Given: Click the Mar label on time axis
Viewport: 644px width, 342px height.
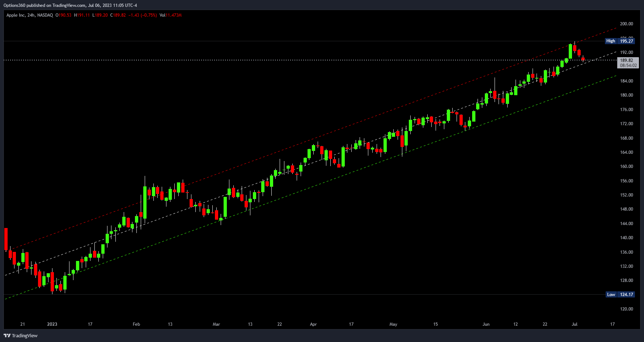Looking at the screenshot, I should click(x=216, y=324).
